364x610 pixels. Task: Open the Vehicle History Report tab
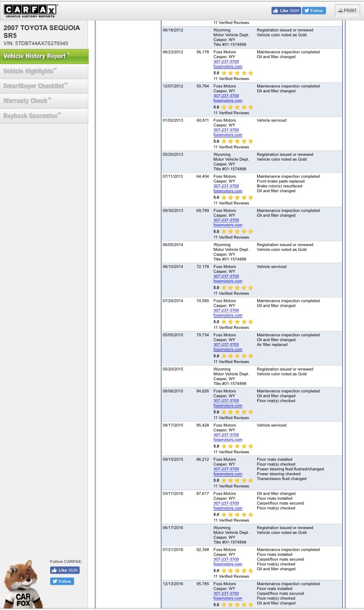tap(44, 56)
